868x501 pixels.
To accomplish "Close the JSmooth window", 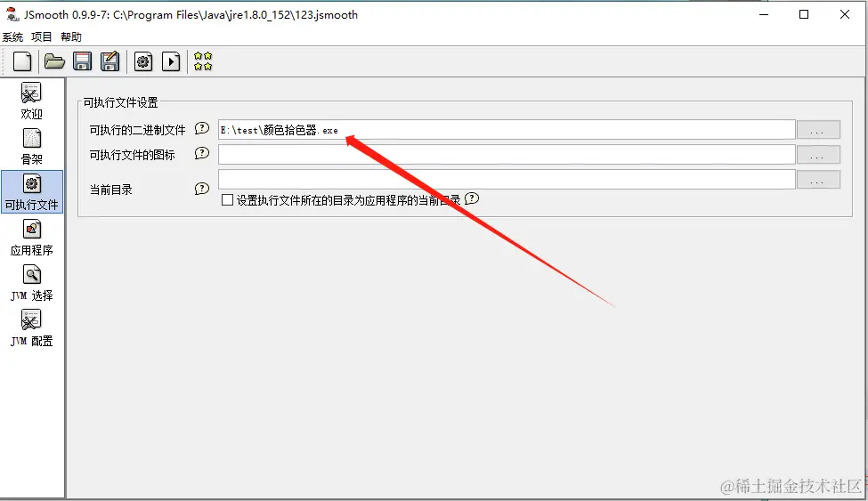I will click(844, 14).
